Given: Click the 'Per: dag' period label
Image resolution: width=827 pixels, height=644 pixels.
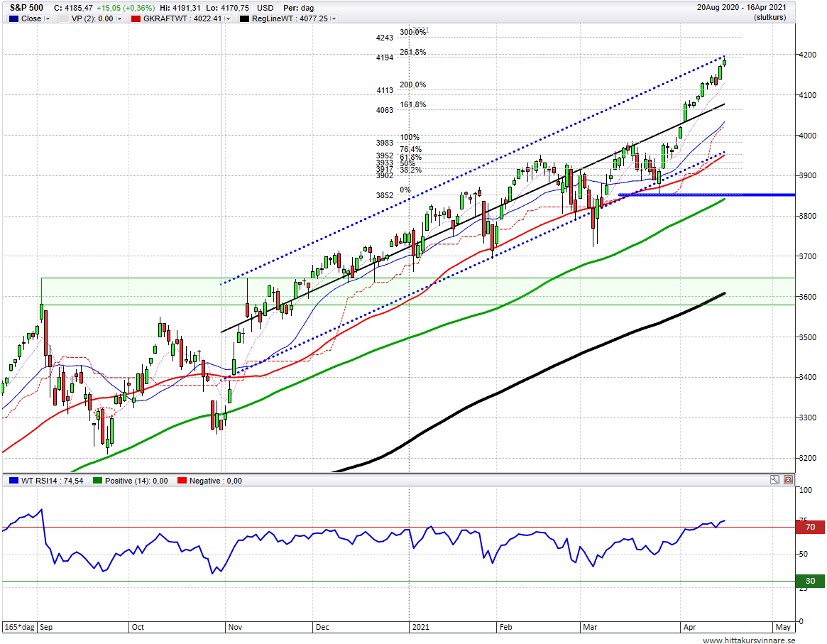Looking at the screenshot, I should (299, 8).
